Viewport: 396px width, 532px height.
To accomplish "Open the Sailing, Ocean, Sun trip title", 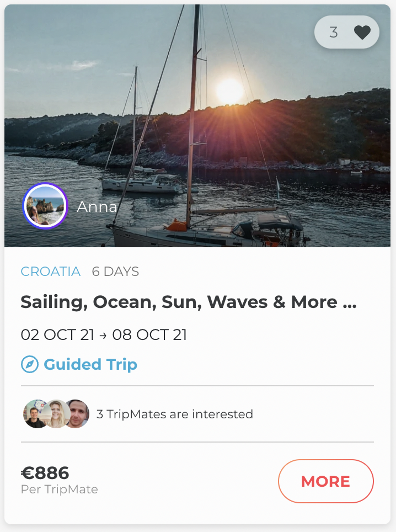I will 188,302.
